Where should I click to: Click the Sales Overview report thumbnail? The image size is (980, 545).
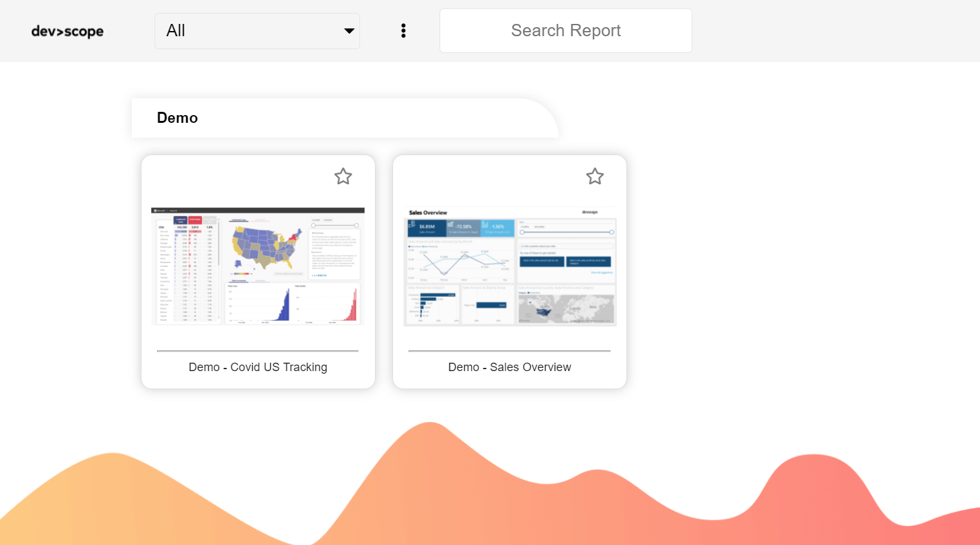point(509,266)
